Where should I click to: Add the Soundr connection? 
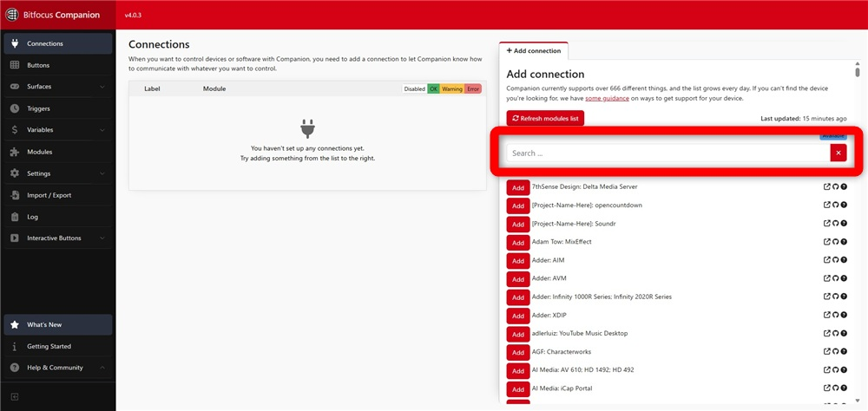click(518, 225)
